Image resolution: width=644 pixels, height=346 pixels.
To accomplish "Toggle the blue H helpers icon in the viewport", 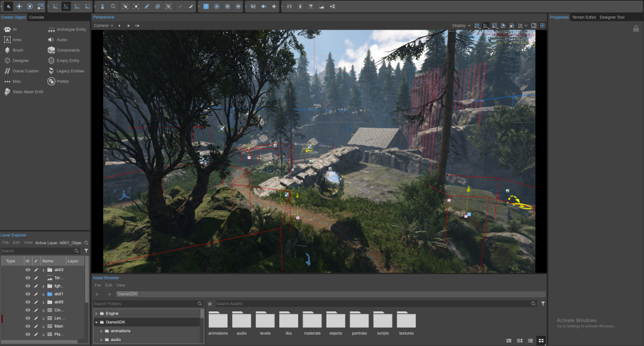I will point(543,25).
